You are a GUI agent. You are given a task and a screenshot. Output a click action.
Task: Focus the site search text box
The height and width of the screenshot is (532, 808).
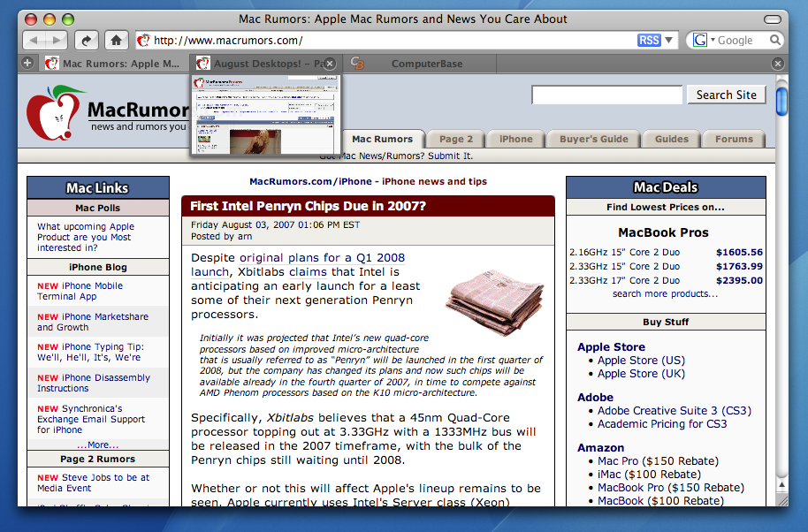(607, 95)
